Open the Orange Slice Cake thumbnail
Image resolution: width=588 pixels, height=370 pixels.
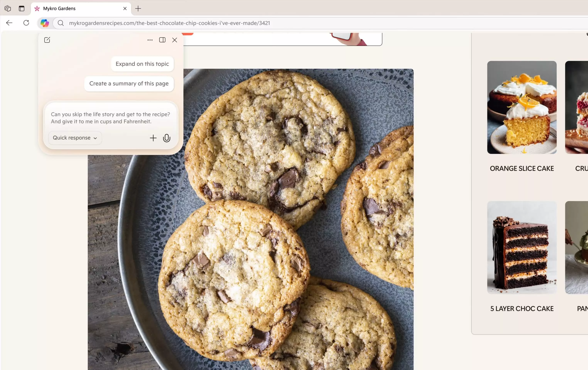522,107
